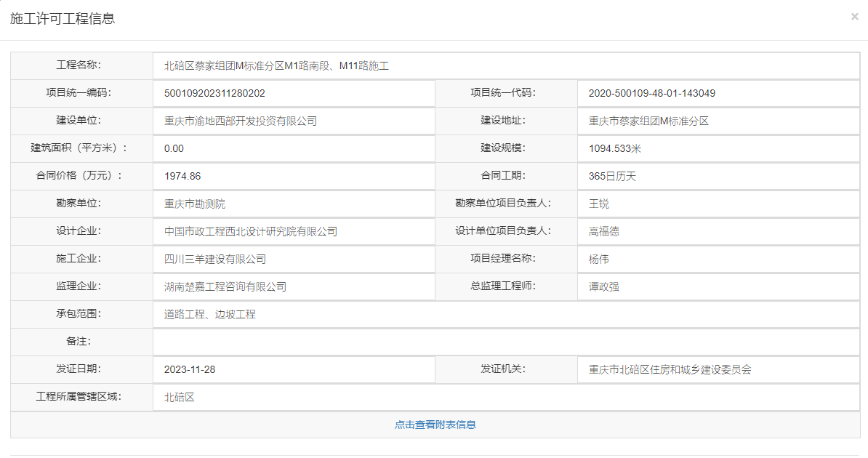Image resolution: width=868 pixels, height=458 pixels.
Task: Click survey lead 王锐
Action: pos(599,204)
